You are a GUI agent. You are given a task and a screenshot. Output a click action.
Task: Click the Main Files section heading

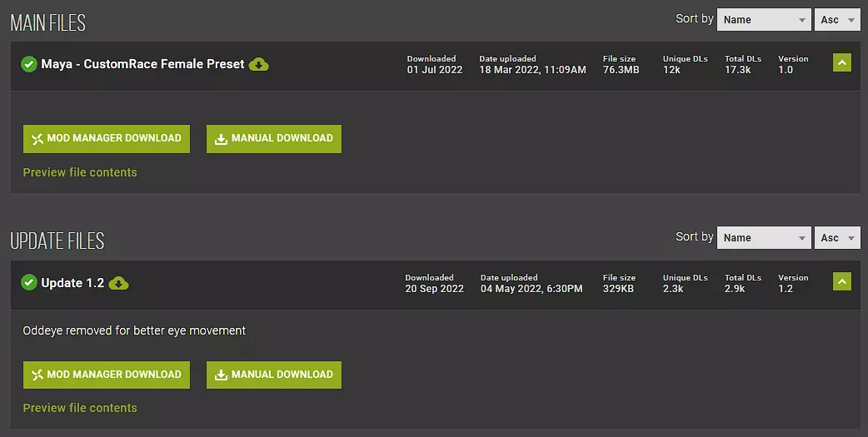click(48, 22)
